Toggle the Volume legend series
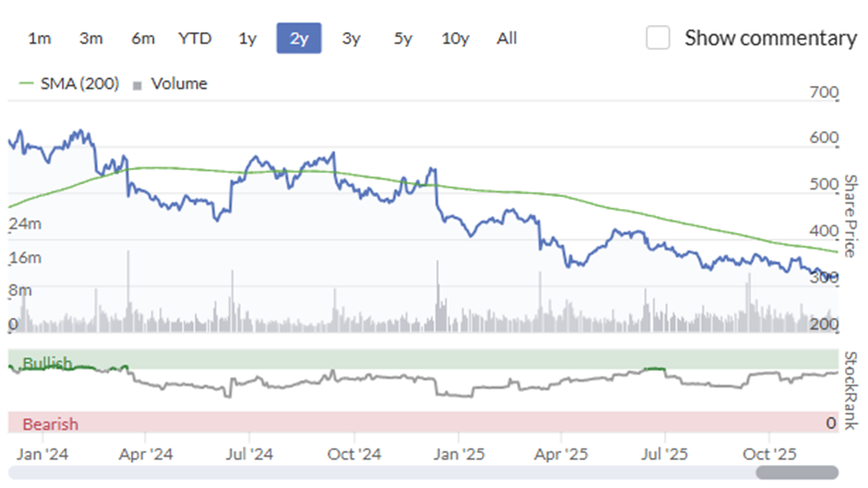Viewport: 868px width, 488px height. click(179, 83)
